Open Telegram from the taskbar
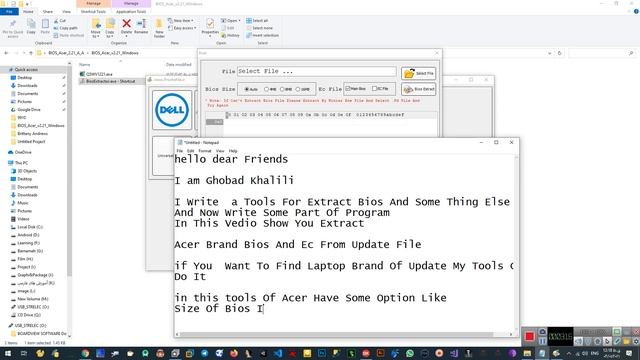 [204, 353]
